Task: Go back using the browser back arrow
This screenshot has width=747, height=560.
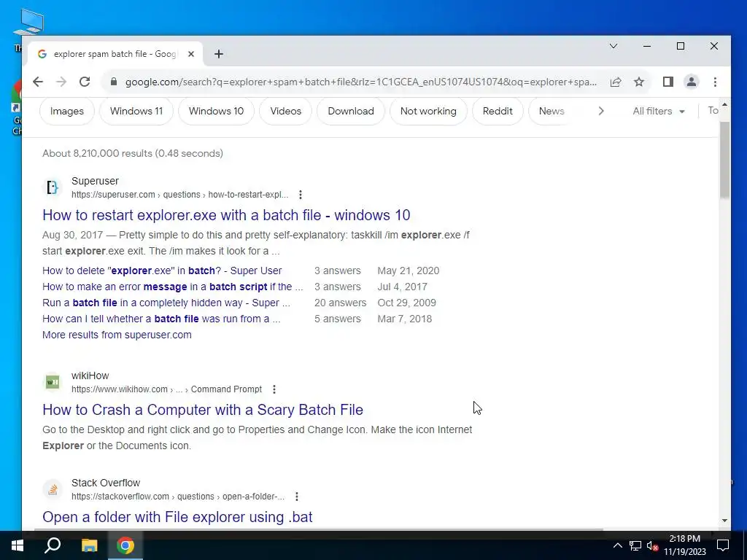Action: 38,82
